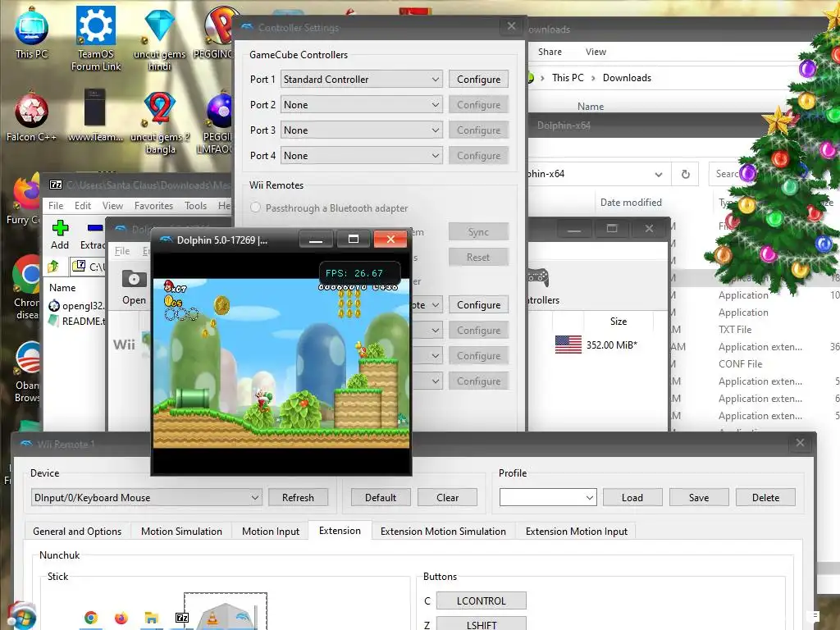Viewport: 840px width, 630px height.
Task: Click Clear mapping button
Action: [x=447, y=498]
